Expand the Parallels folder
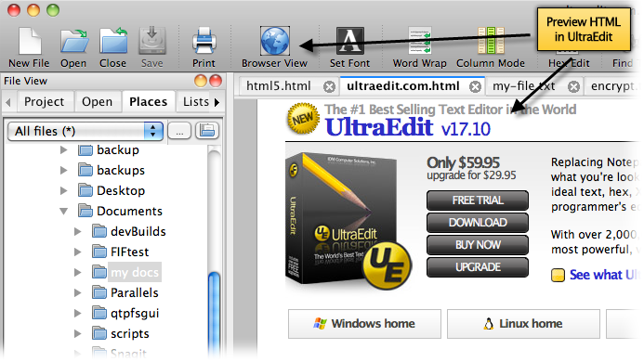The height and width of the screenshot is (362, 644). tap(78, 292)
